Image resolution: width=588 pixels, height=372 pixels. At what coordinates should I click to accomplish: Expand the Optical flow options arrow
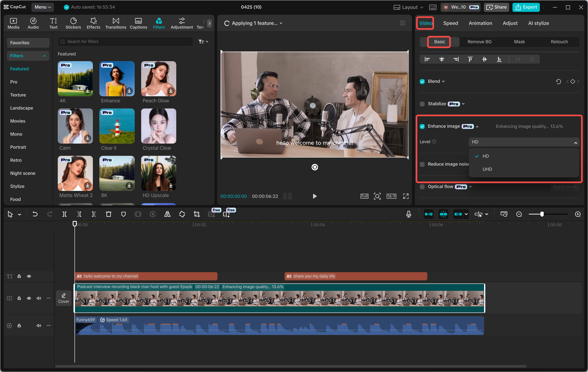471,187
